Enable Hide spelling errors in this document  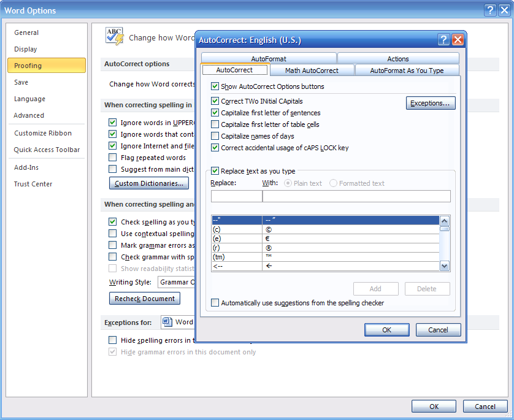coord(112,340)
